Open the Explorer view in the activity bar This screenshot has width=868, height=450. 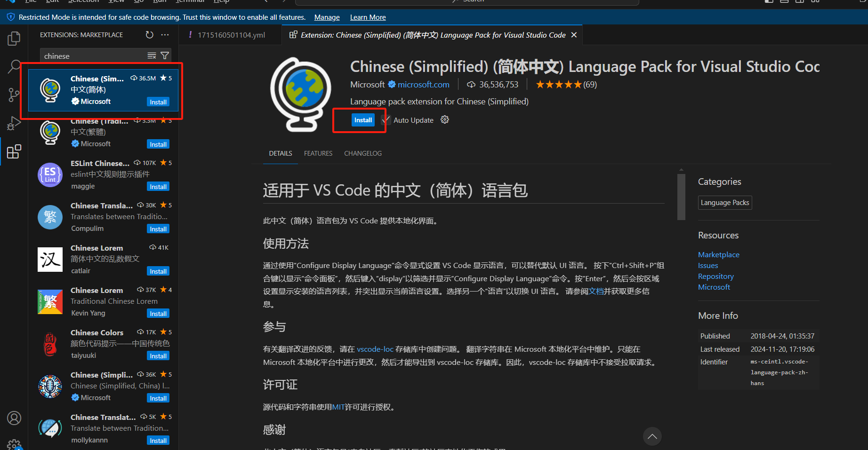(x=14, y=39)
